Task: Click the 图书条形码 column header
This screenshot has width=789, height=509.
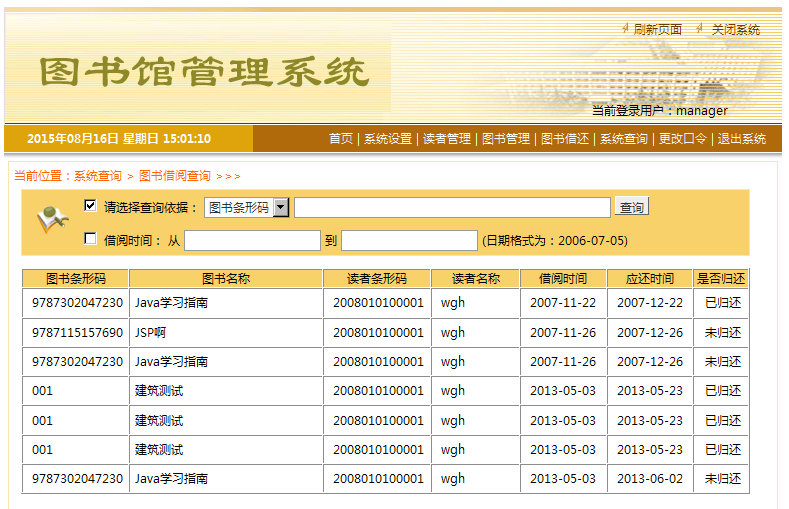Action: (75, 279)
